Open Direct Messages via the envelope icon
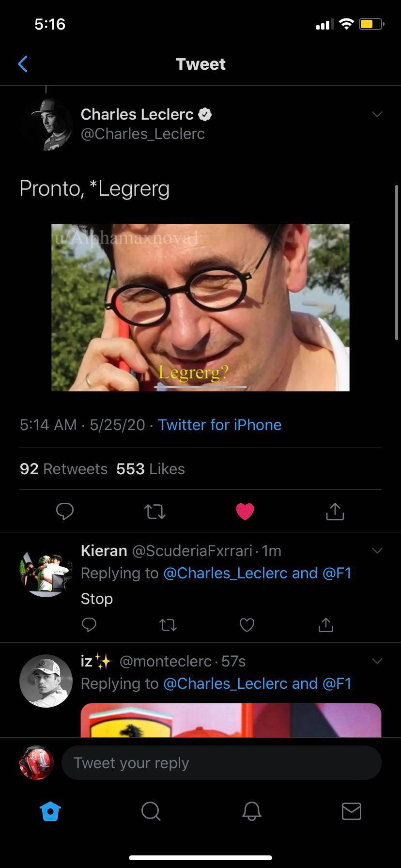Screen dimensions: 401x868 (x=352, y=812)
